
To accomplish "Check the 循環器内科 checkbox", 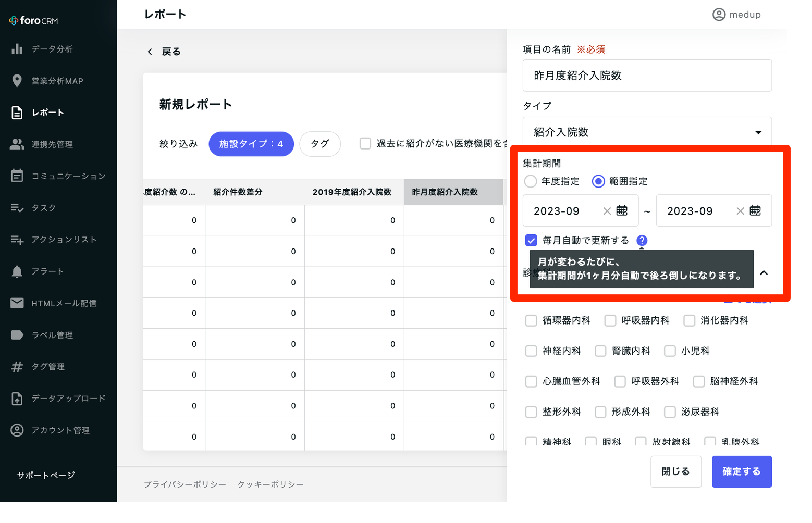I will pyautogui.click(x=531, y=320).
